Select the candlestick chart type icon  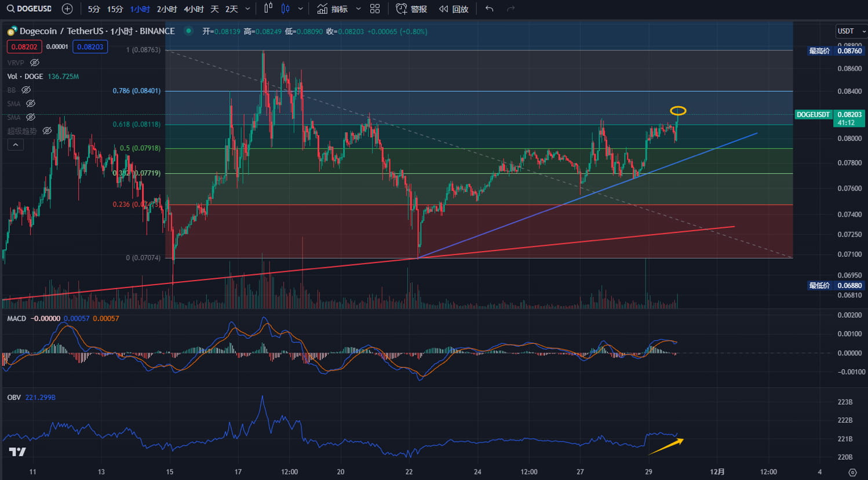(285, 9)
